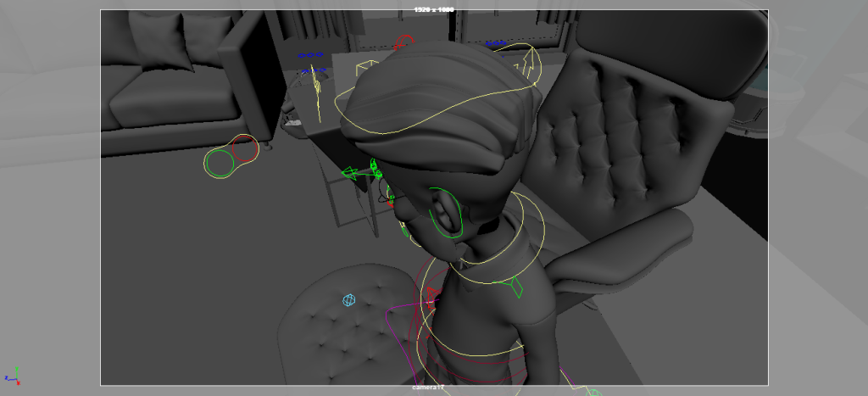Select the green cube control on shoulder
This screenshot has height=396, width=868.
(514, 286)
